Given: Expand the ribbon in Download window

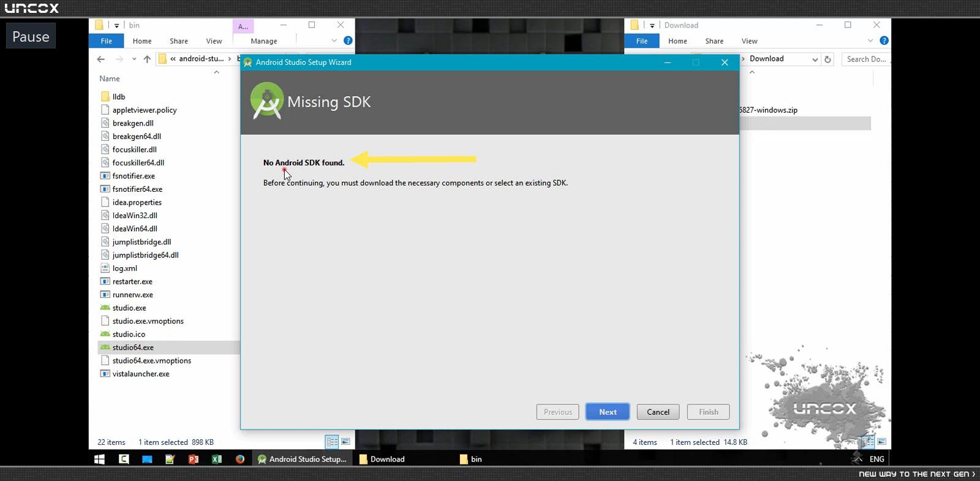Looking at the screenshot, I should coord(870,41).
